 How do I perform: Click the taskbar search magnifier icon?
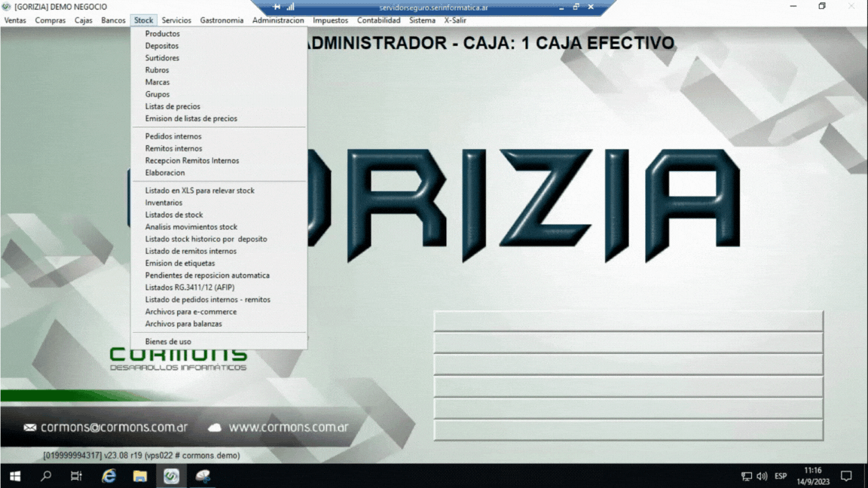pos(46,476)
